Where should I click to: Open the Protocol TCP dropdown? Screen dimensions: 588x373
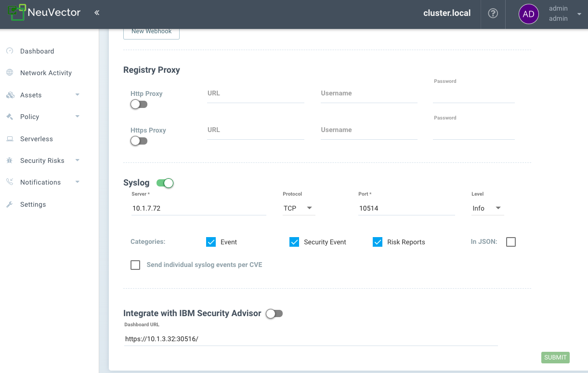tap(299, 208)
